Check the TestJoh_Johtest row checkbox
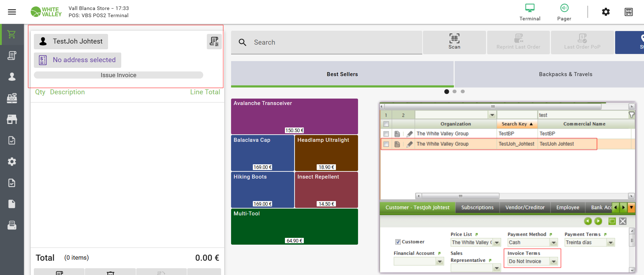This screenshot has height=275, width=644. coord(386,144)
